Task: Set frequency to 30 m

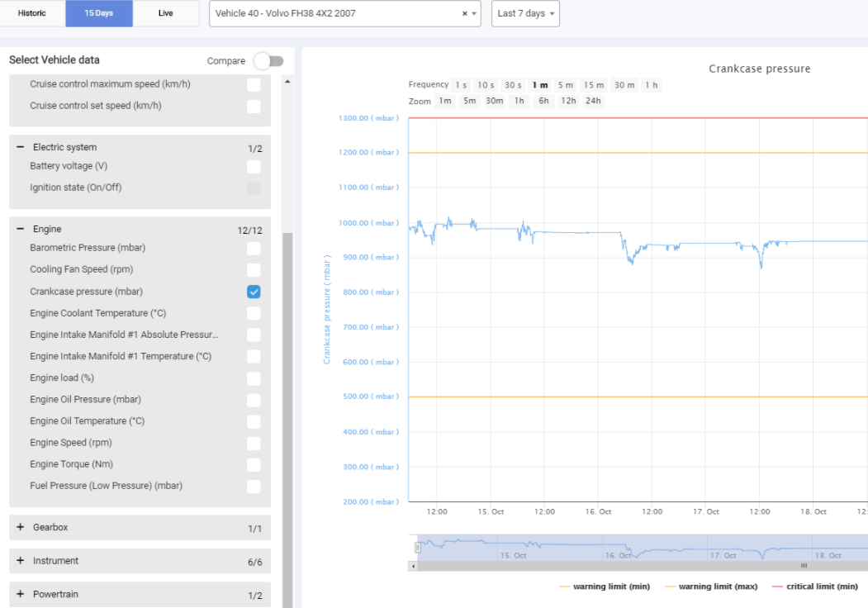Action: point(625,85)
